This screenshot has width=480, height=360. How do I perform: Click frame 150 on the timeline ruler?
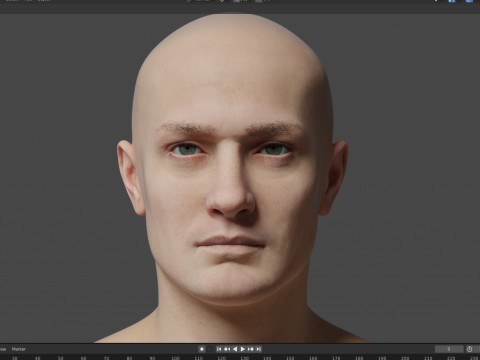pos(290,358)
